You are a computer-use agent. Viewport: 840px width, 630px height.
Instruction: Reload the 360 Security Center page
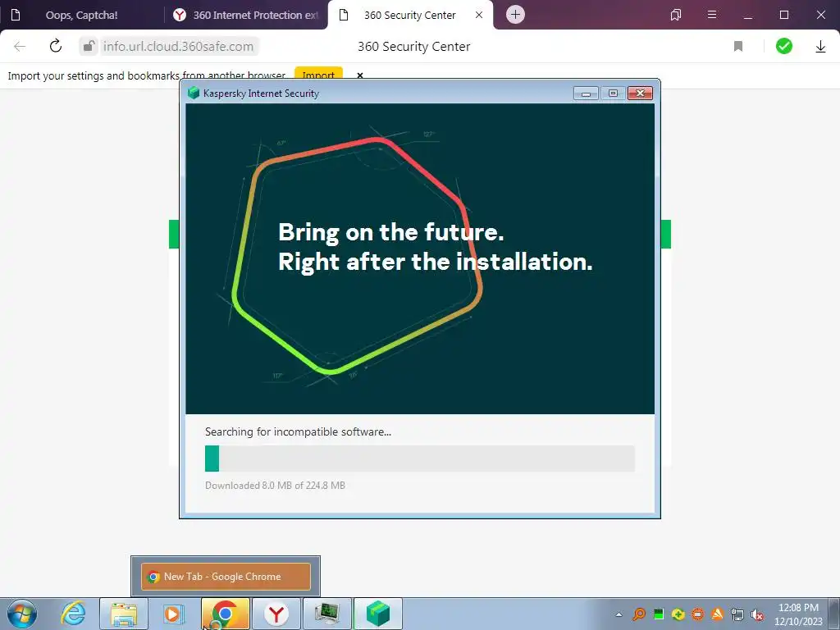[x=56, y=46]
